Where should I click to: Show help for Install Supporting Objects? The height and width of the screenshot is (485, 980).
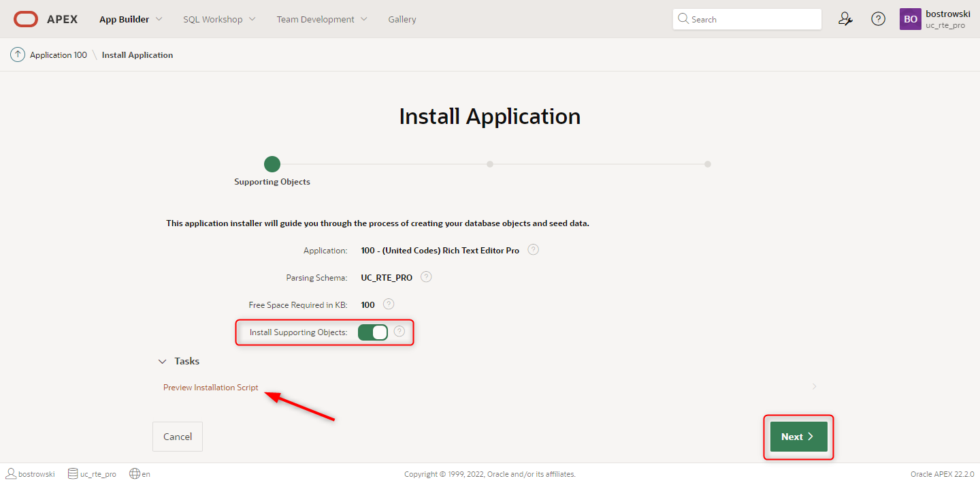399,331
